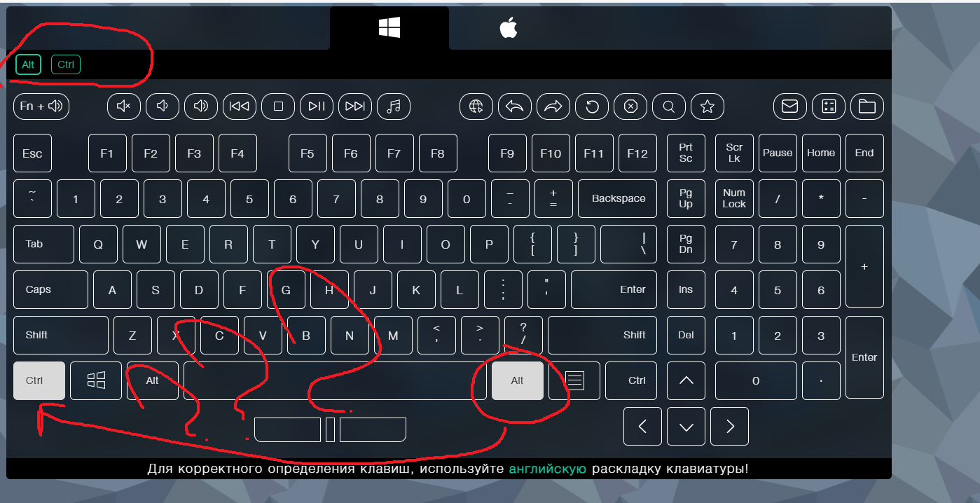Click the calculator key icon
Viewport: 980px width, 503px height.
click(829, 106)
